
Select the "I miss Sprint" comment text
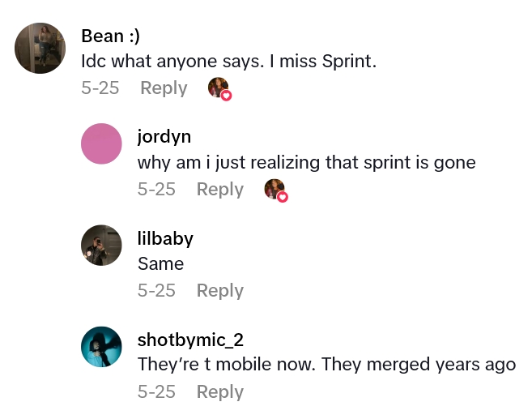(229, 62)
